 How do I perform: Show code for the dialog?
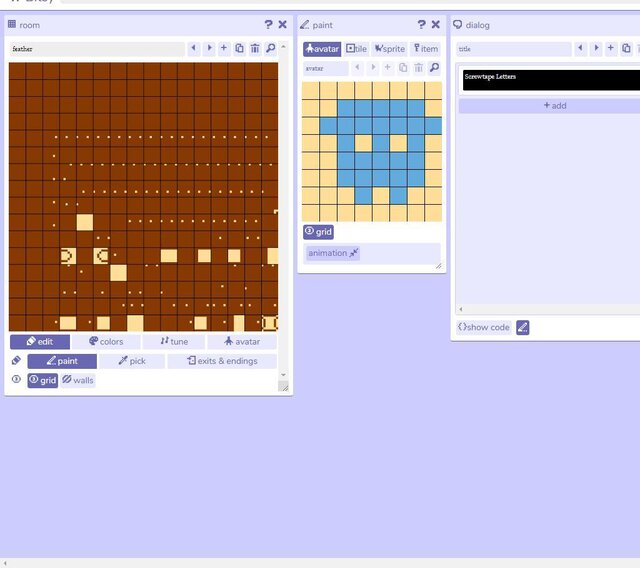click(484, 327)
